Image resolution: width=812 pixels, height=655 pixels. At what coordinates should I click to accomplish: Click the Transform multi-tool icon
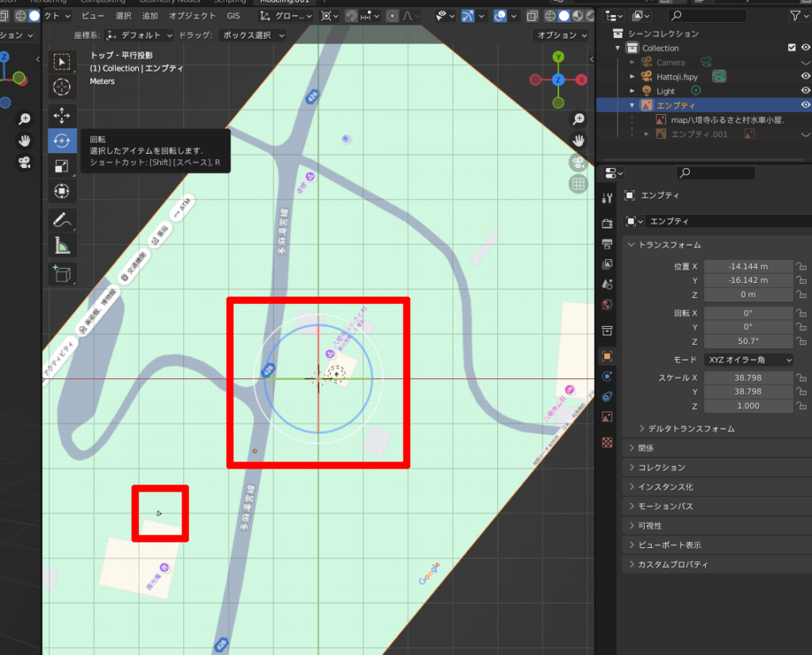[62, 191]
